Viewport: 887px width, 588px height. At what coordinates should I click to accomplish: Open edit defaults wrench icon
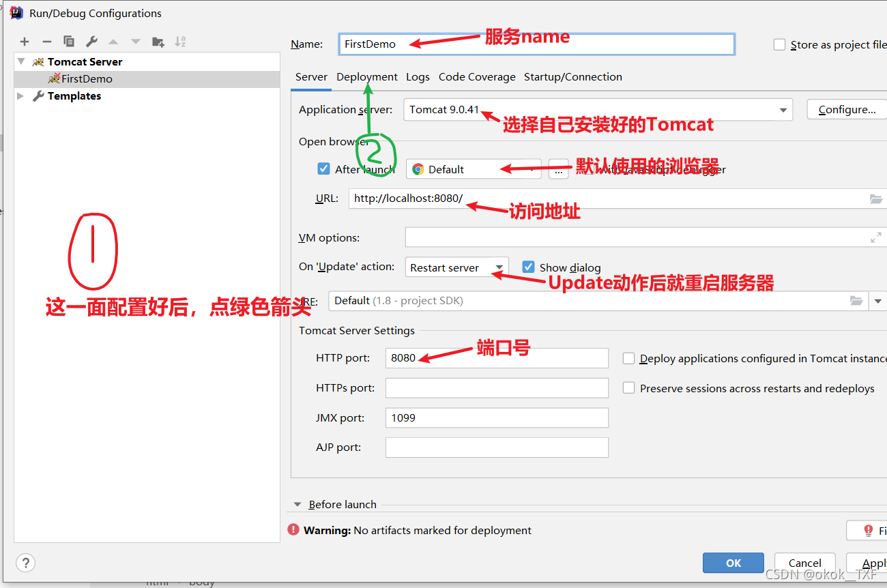point(91,42)
